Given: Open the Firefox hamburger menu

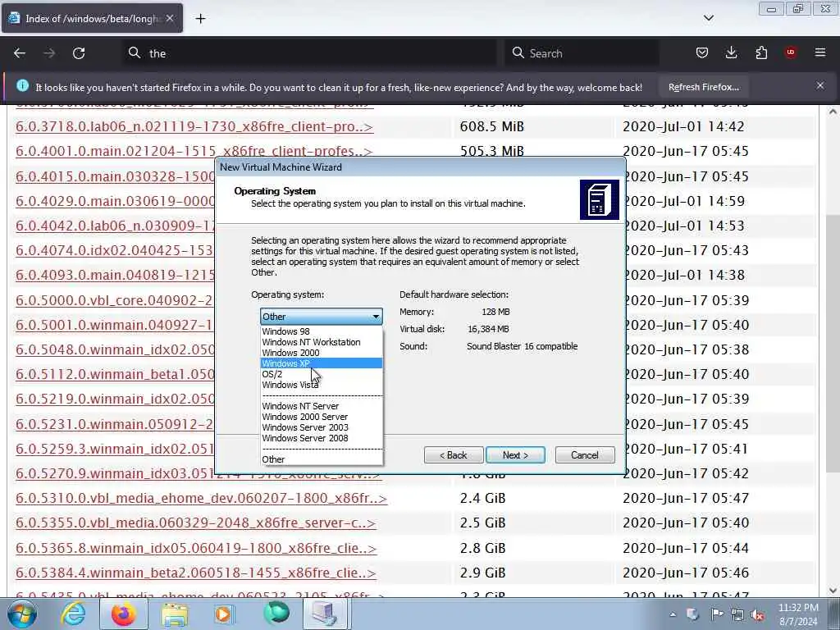Looking at the screenshot, I should [x=820, y=52].
